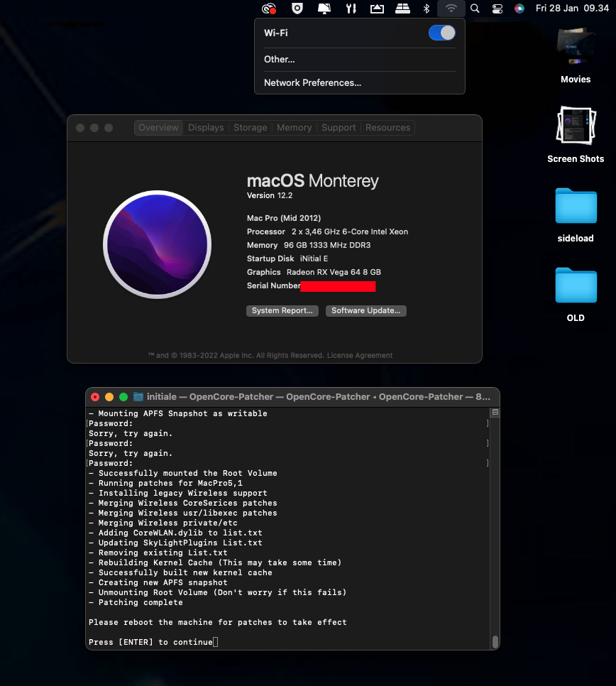Open Spotlight search magnifier icon
This screenshot has height=686, width=616.
click(475, 9)
